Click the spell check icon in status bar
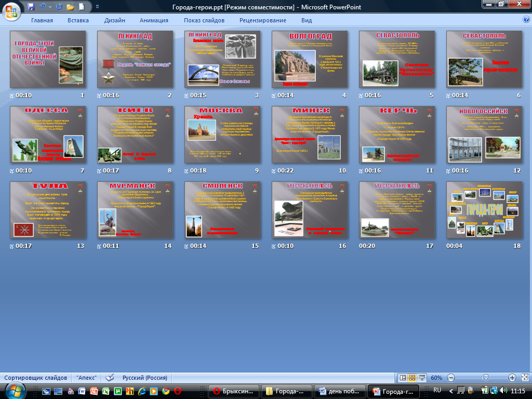Screen dimensions: 532x399 [x=110, y=378]
